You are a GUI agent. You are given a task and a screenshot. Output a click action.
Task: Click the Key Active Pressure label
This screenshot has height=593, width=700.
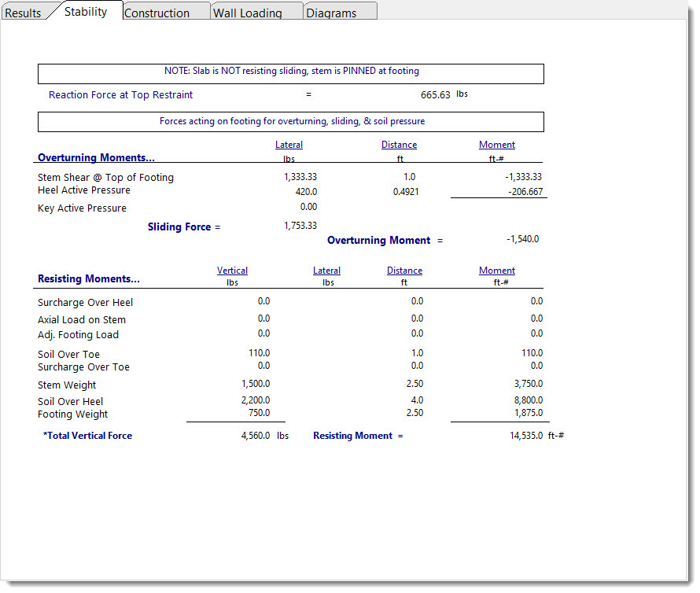point(82,208)
